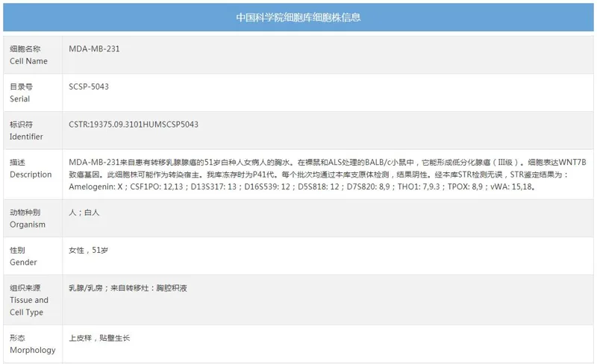Click the header title 中国科学院细胞库细胞株信息
The height and width of the screenshot is (364, 597).
298,17
